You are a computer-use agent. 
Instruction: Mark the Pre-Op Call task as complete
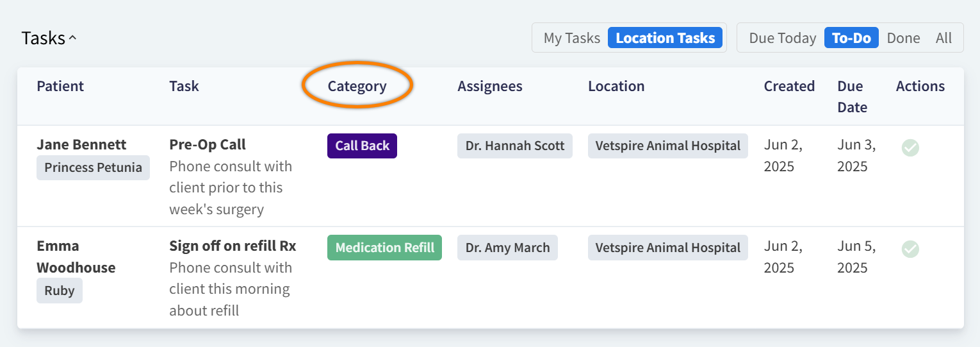(910, 148)
